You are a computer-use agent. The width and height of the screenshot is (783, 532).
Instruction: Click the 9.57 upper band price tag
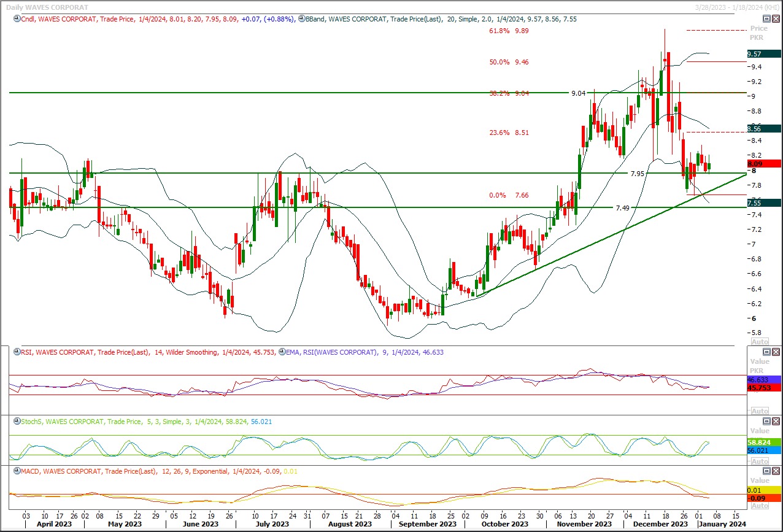[764, 54]
